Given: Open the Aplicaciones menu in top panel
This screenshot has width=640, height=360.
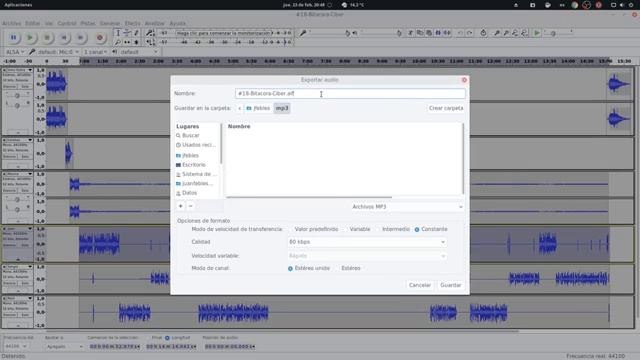Looking at the screenshot, I should pyautogui.click(x=18, y=5).
